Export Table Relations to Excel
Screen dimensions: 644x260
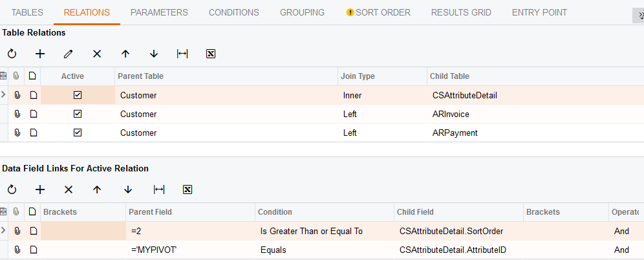[x=210, y=54]
